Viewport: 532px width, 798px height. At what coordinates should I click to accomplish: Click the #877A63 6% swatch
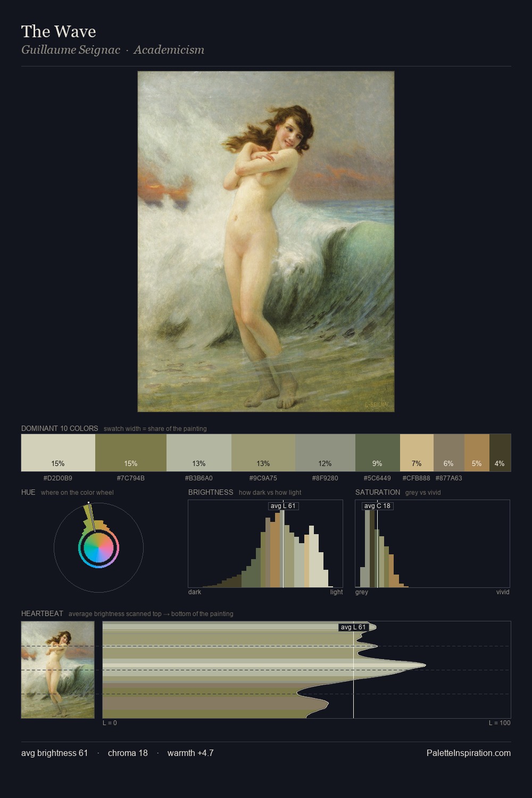(x=449, y=453)
